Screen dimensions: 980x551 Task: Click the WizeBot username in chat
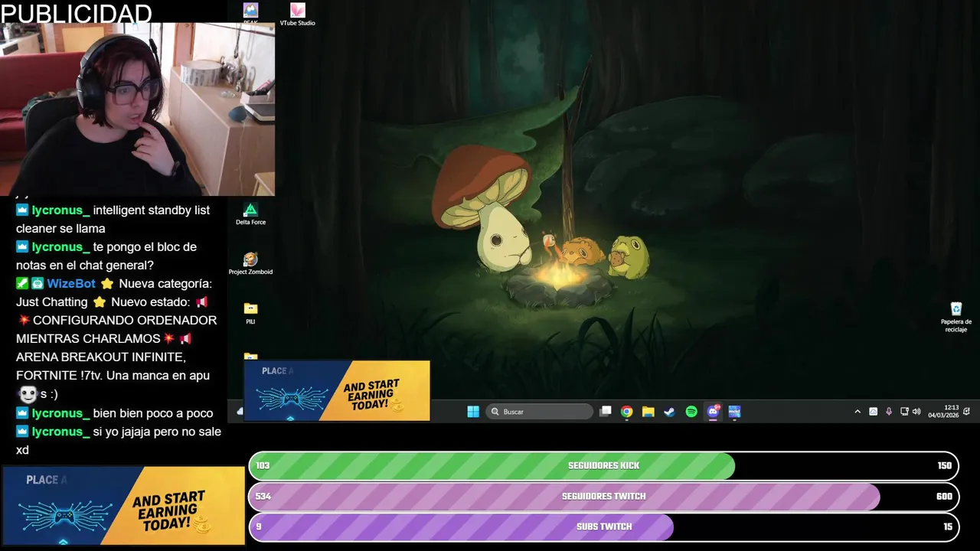tap(71, 284)
